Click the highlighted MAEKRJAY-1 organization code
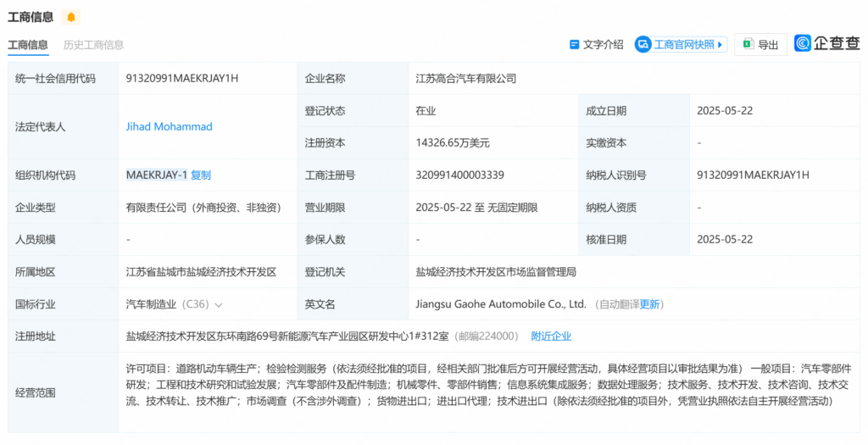Viewport: 868px width, 445px height. (x=157, y=175)
